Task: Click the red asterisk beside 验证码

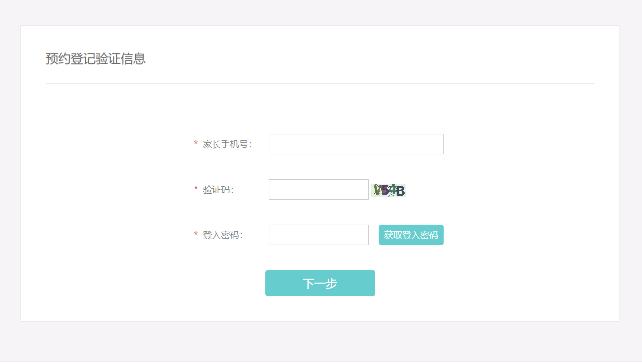Action: click(x=196, y=190)
